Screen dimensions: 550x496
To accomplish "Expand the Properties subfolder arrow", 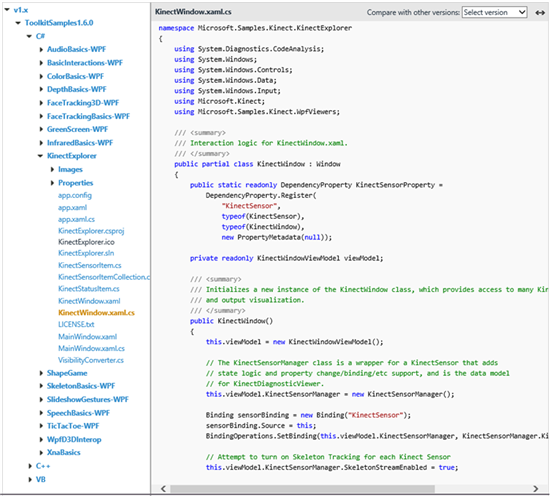I will [52, 183].
